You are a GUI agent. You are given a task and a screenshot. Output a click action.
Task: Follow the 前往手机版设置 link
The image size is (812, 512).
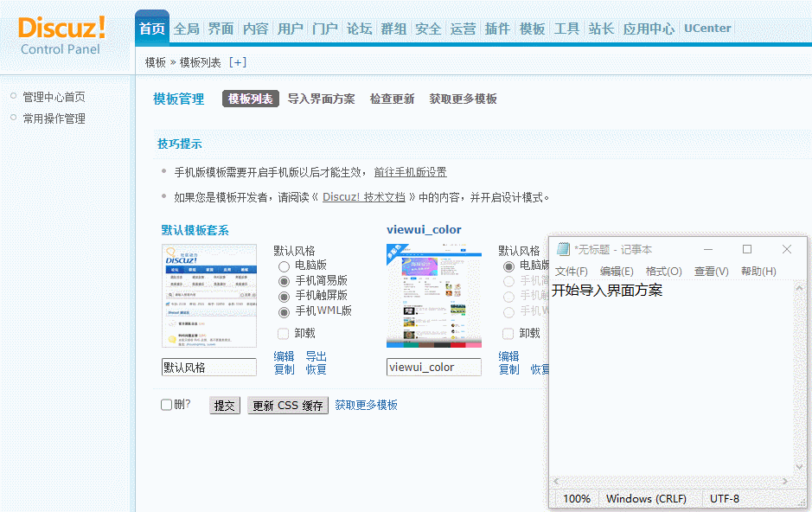click(410, 172)
